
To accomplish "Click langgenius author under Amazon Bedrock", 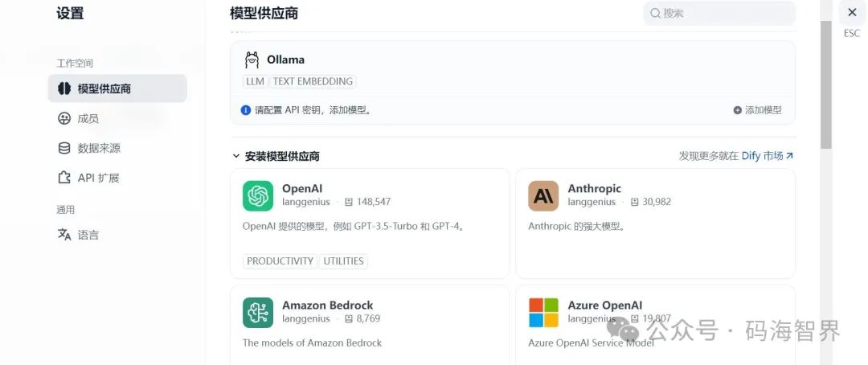I will point(306,319).
